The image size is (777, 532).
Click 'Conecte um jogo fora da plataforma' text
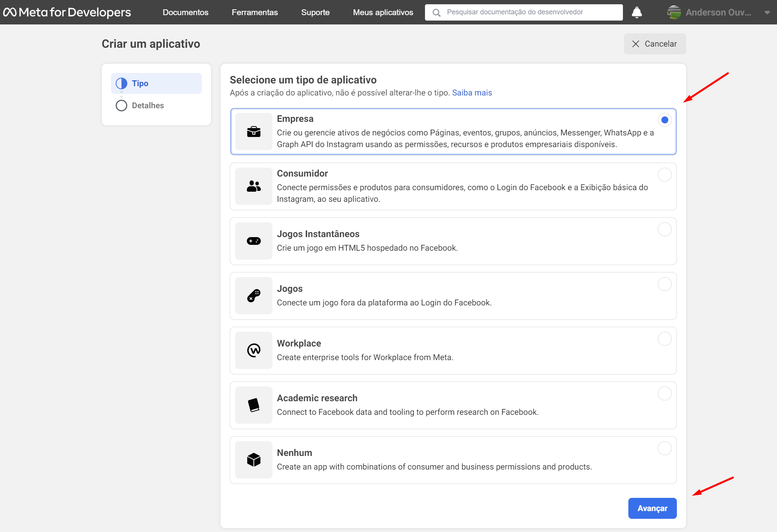tap(384, 303)
